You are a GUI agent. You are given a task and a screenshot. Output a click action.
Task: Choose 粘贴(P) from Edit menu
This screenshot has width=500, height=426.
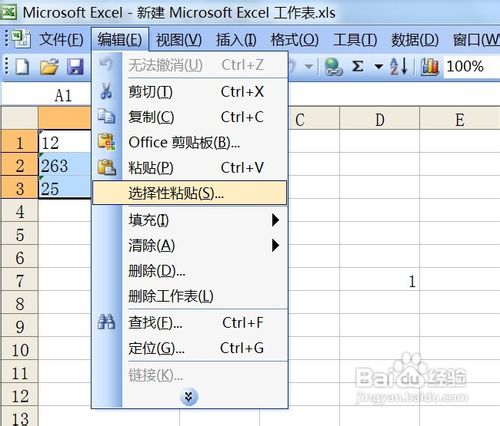[189, 167]
